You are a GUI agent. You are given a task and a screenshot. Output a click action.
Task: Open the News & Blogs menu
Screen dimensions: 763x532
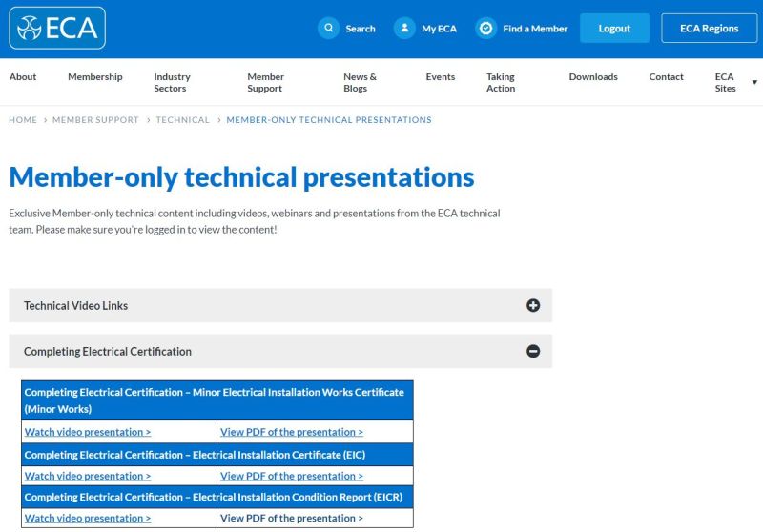click(360, 82)
